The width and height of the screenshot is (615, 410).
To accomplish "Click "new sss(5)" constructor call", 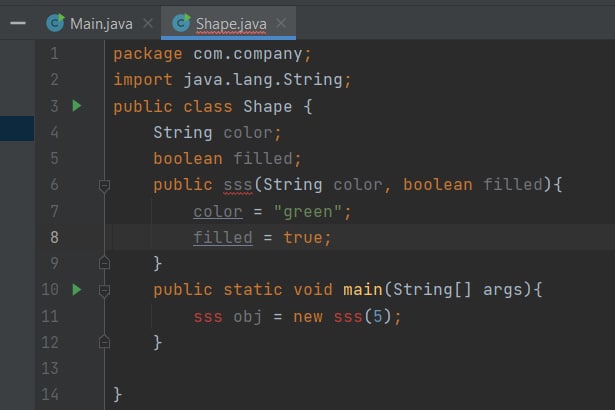I will coord(342,316).
